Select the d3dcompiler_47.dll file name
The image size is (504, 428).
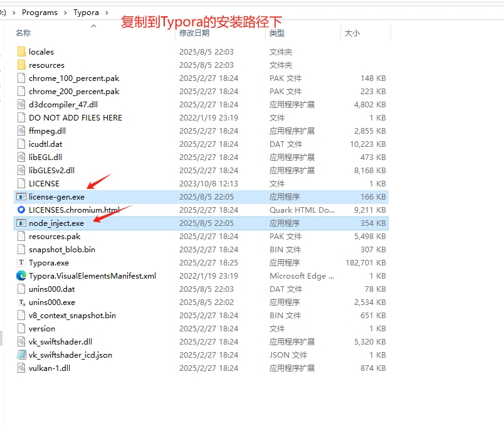point(63,105)
